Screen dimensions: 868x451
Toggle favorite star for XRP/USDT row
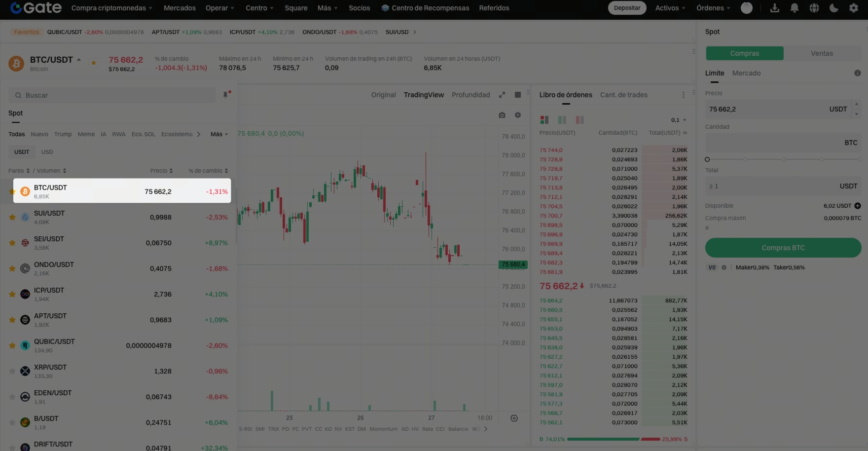pyautogui.click(x=12, y=371)
